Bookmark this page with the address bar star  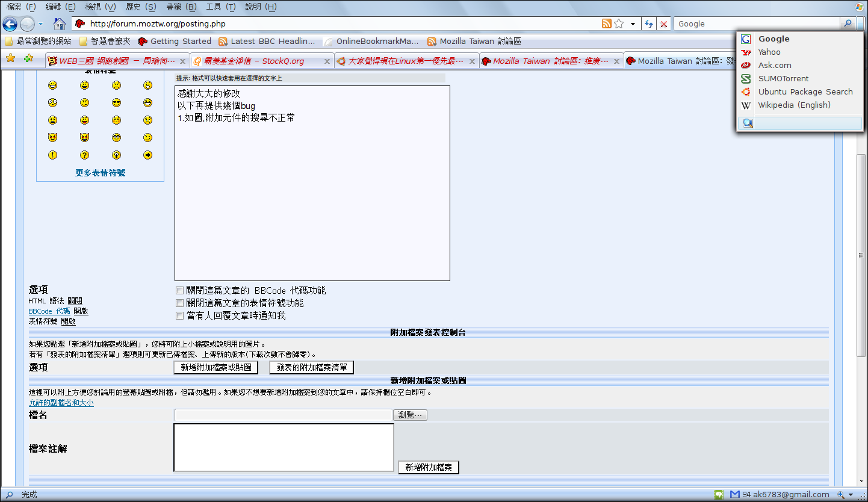[619, 23]
